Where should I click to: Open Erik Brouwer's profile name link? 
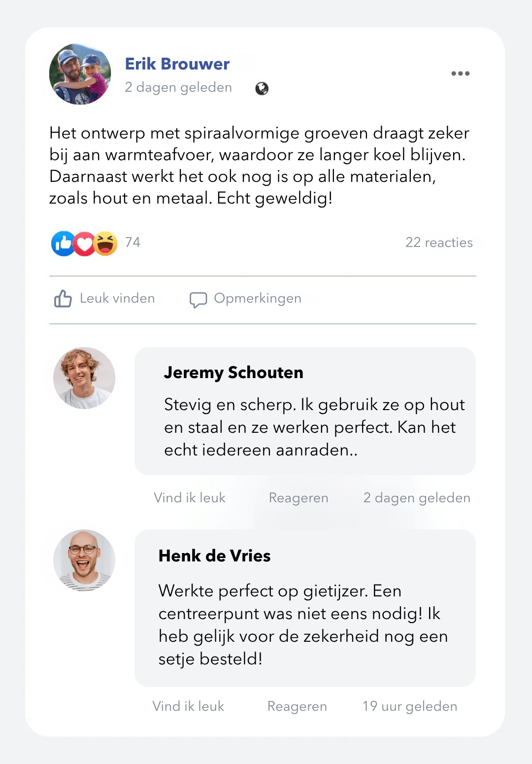[x=177, y=64]
